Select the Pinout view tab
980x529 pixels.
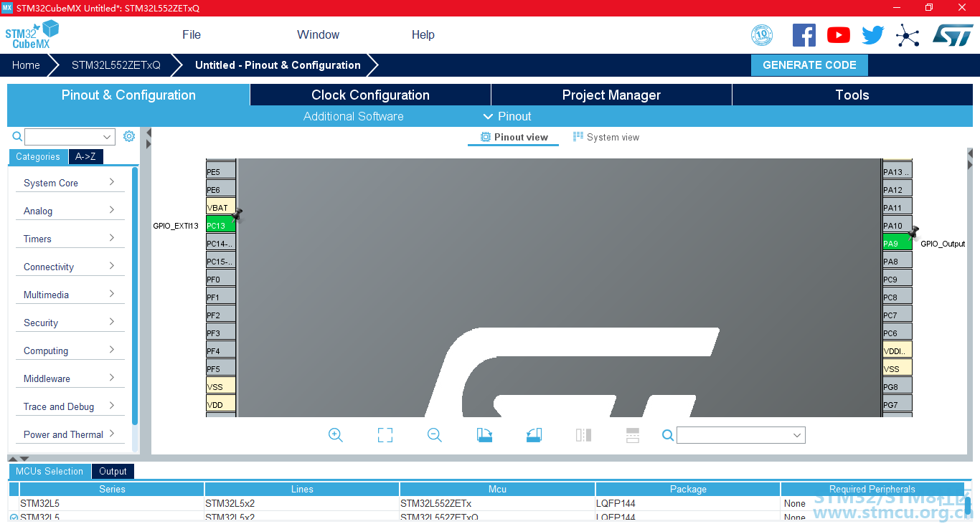click(514, 137)
